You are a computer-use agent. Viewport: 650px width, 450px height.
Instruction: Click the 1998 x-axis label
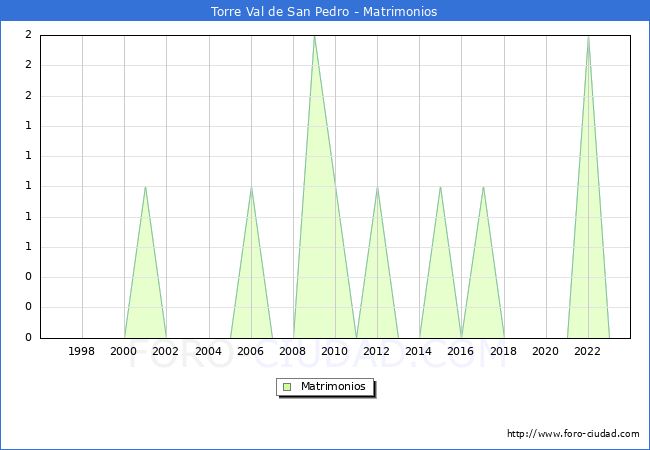click(82, 351)
